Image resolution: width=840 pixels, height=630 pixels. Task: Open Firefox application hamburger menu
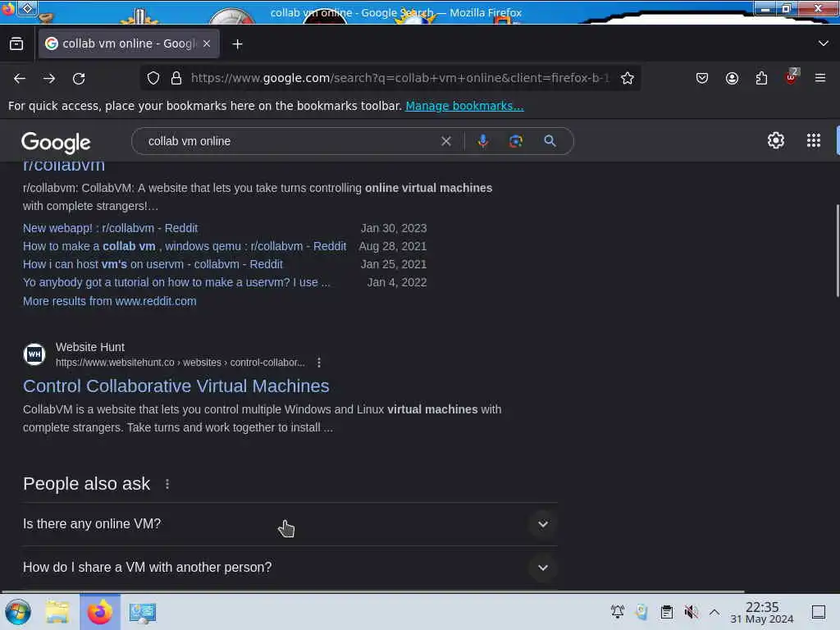820,78
